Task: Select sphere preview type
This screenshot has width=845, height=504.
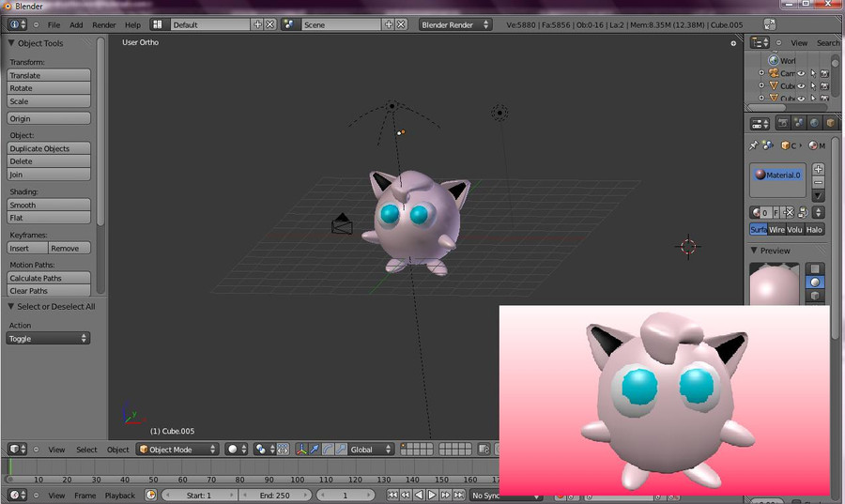Action: click(815, 283)
